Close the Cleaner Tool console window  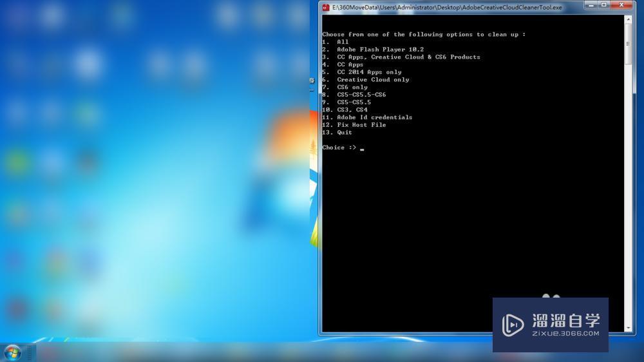[621, 5]
